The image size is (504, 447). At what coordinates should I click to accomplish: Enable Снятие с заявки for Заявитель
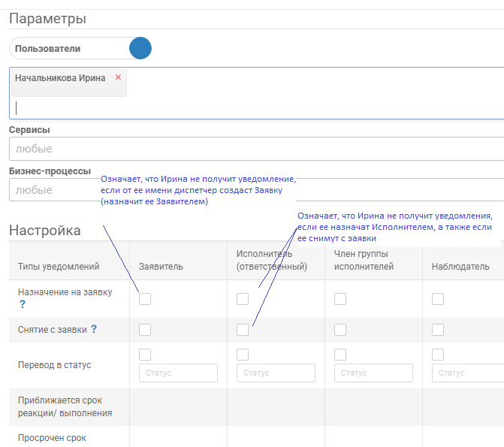[145, 329]
